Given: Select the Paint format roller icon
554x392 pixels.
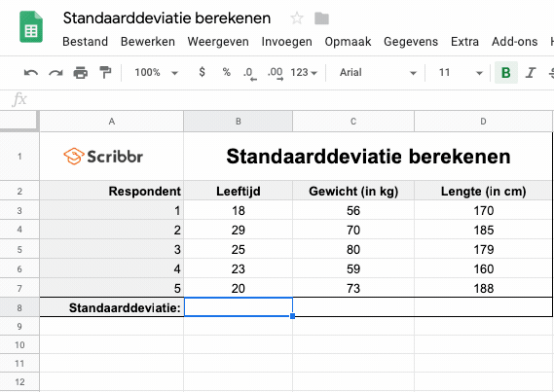Looking at the screenshot, I should (105, 72).
